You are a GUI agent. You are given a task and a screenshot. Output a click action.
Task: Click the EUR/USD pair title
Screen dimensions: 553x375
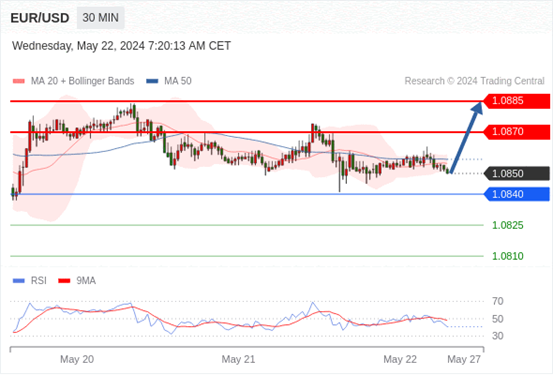[40, 18]
